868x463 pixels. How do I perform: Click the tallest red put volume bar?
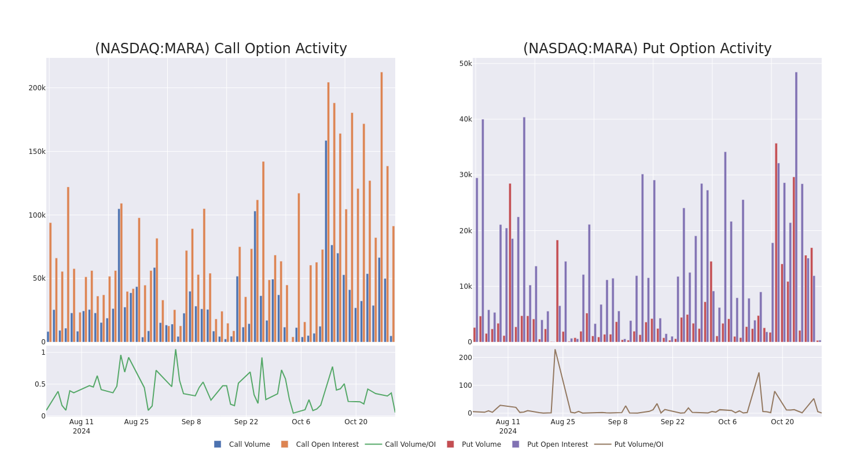pos(776,242)
